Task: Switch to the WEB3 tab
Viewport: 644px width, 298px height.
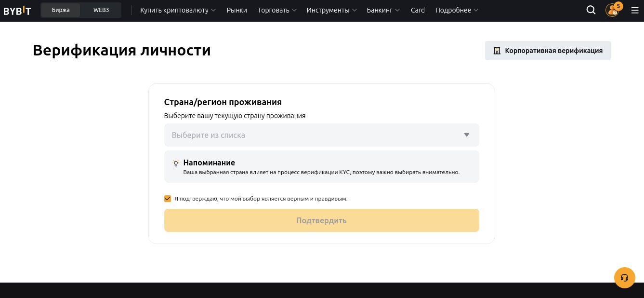Action: pyautogui.click(x=100, y=9)
